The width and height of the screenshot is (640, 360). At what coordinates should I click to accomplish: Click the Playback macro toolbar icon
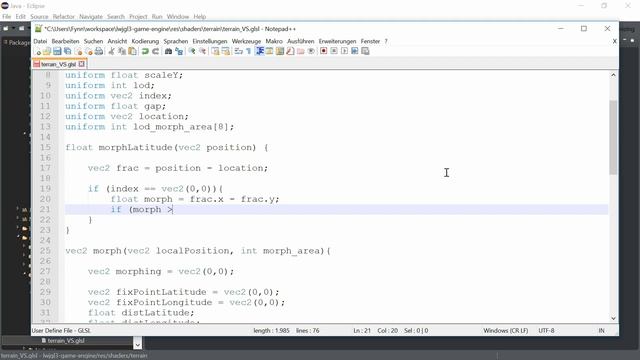click(x=344, y=51)
